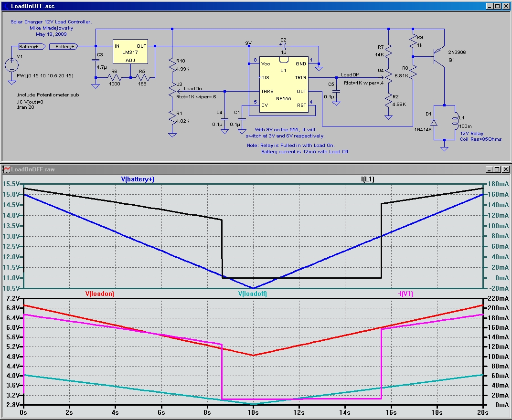The height and width of the screenshot is (420, 512).
Task: Click the "May 19, 2009" date text
Action: (x=51, y=34)
